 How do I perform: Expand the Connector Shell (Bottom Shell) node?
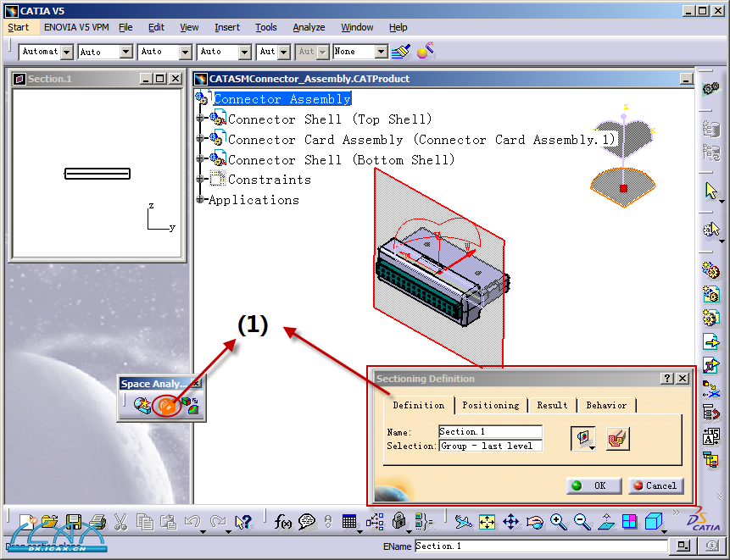click(200, 158)
